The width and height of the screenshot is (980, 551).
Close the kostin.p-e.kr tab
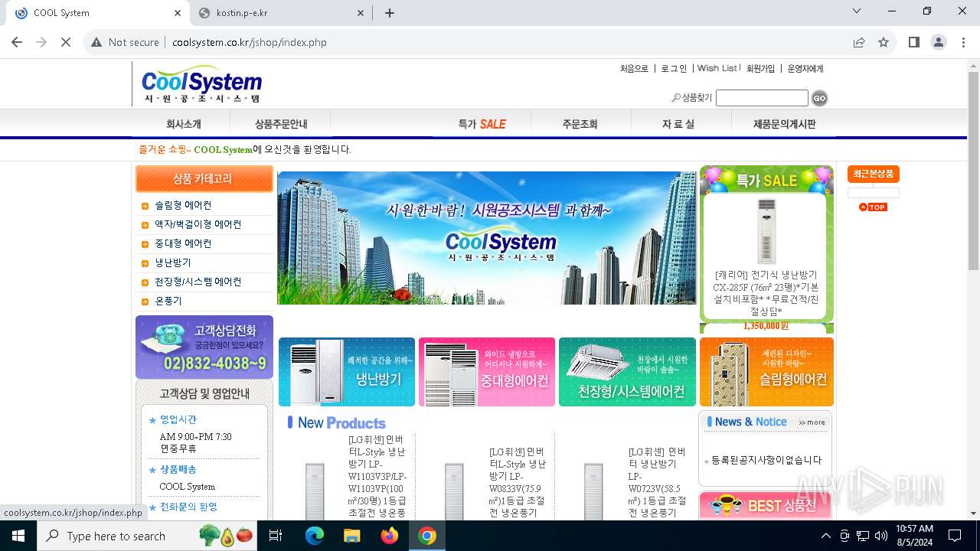coord(361,13)
